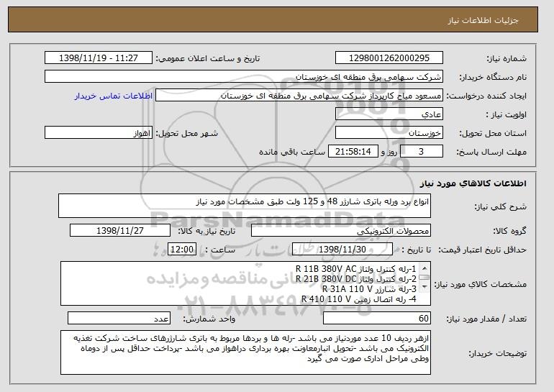This screenshot has height=392, width=554.
Task: Click the label واحد شمارش
Action: 209,319
